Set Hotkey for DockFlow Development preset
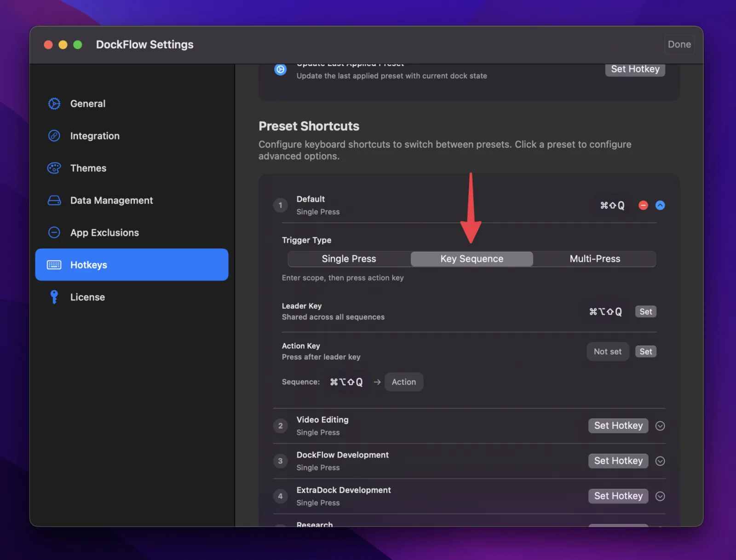This screenshot has height=560, width=736. (618, 461)
